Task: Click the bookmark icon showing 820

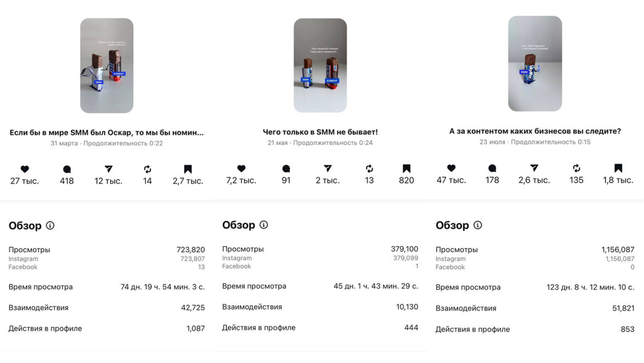Action: point(406,169)
